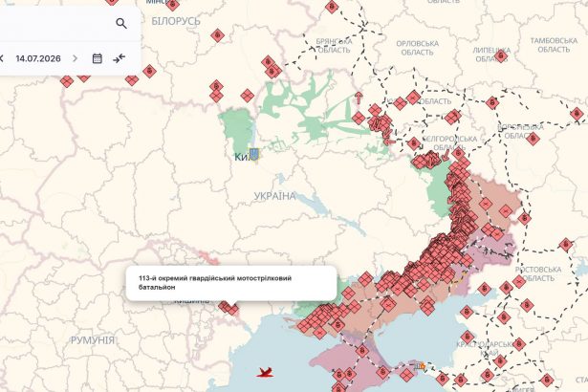Click the РУМУНІЯ country label
Viewport: 588px width, 392px height.
click(92, 340)
